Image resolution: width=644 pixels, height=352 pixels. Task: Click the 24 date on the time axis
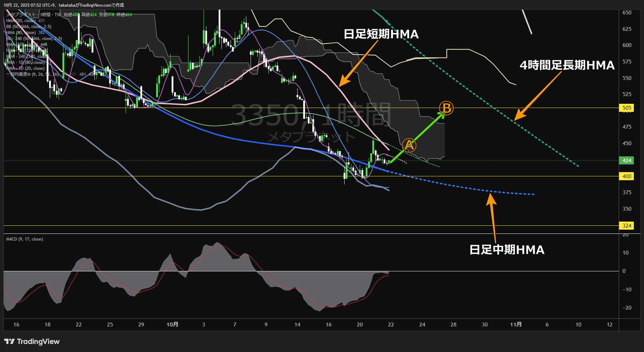point(422,325)
